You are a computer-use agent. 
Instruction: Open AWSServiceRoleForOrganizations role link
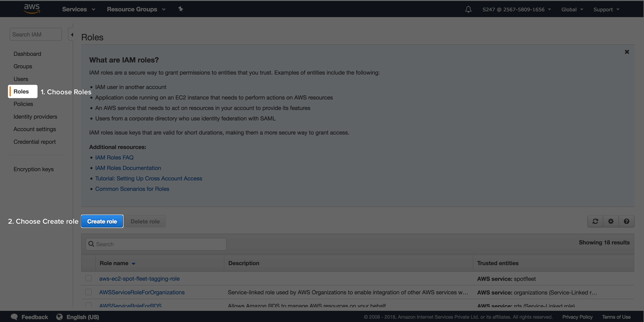click(x=142, y=292)
